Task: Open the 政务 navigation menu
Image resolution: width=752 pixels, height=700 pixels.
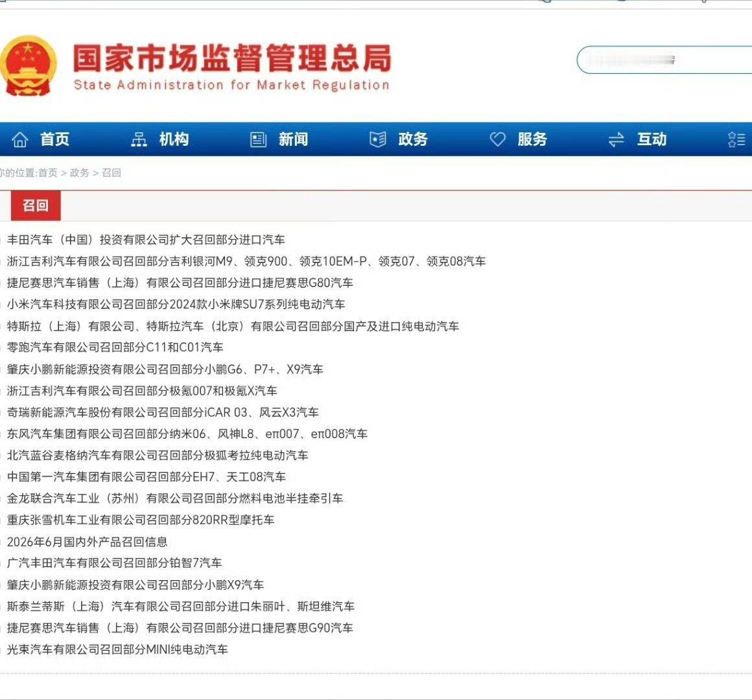Action: 413,139
